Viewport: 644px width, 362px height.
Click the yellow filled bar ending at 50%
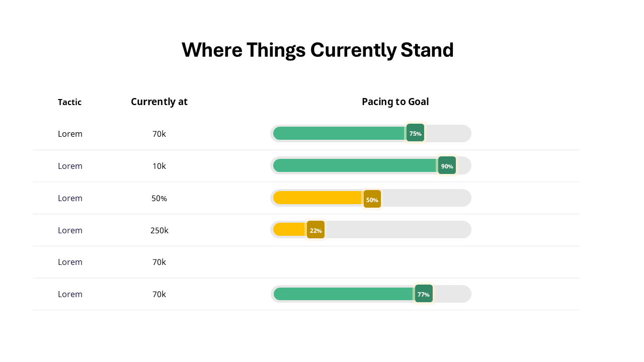pos(317,198)
